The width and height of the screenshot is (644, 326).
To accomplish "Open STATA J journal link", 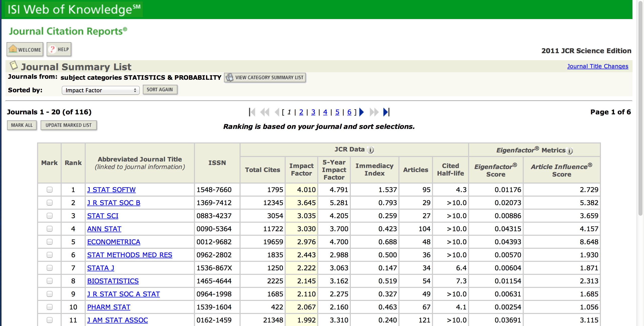I will click(101, 268).
